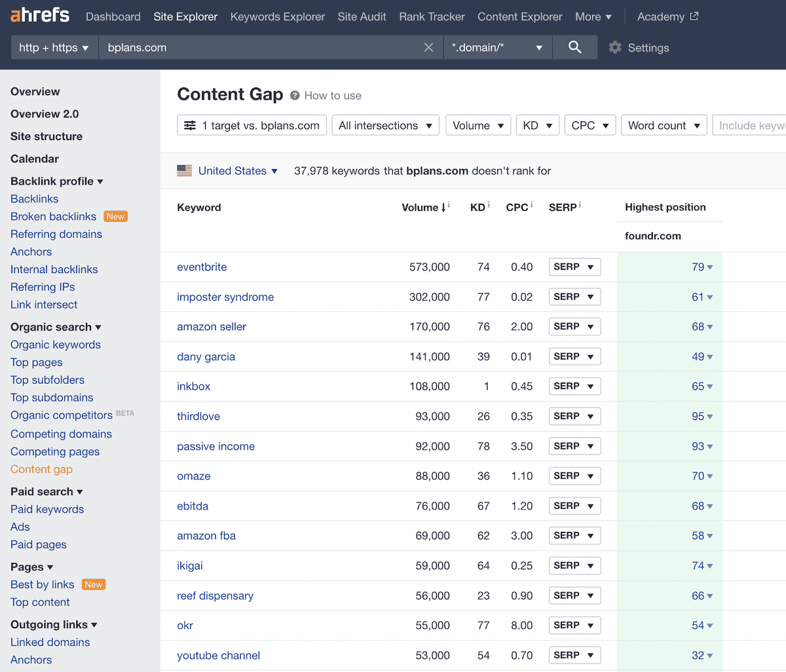
Task: Click the magnifier search button
Action: [575, 47]
